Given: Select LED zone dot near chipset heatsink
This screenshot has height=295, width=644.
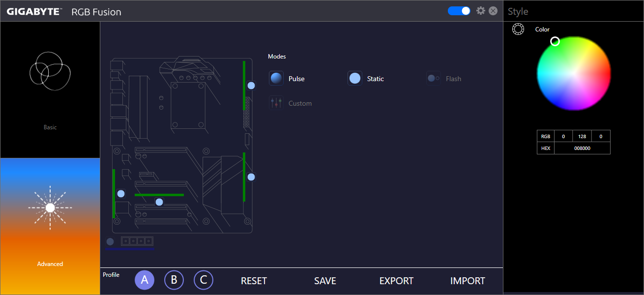Looking at the screenshot, I should tap(251, 177).
